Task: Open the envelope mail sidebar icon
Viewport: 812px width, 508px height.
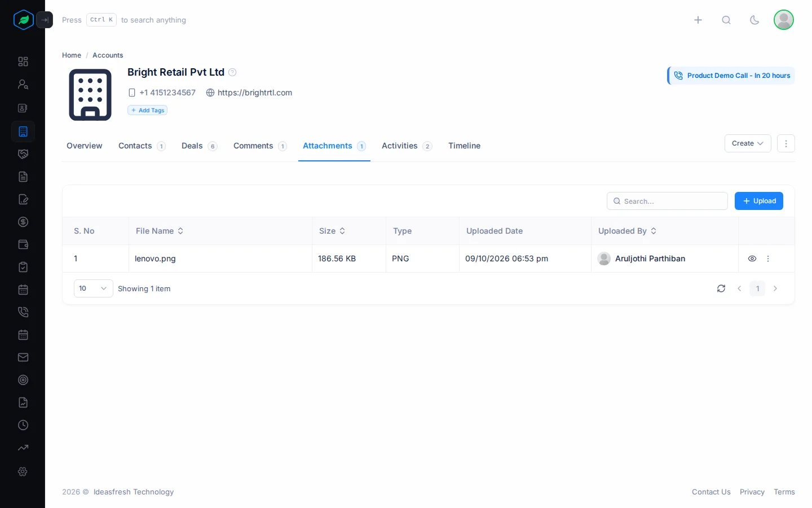Action: coord(23,357)
